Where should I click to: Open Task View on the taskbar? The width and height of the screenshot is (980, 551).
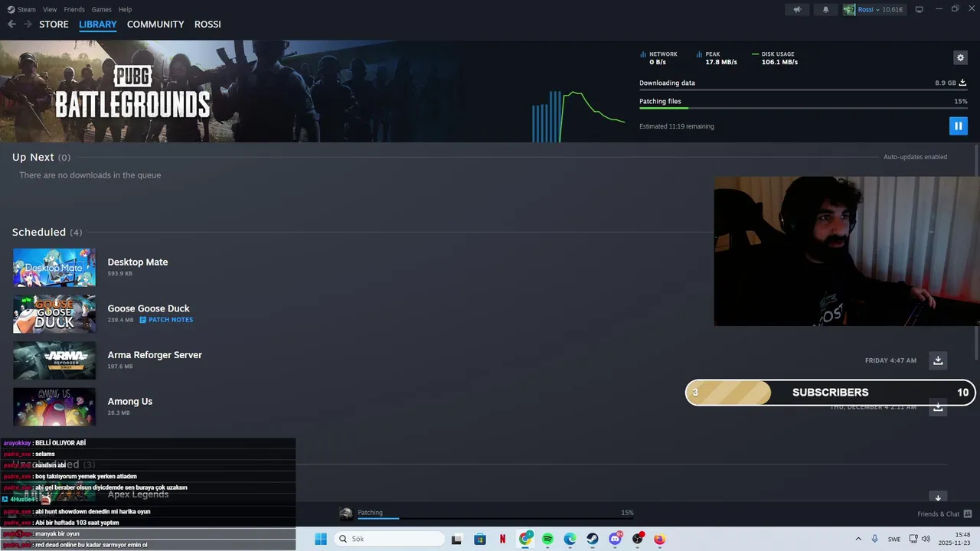[456, 539]
